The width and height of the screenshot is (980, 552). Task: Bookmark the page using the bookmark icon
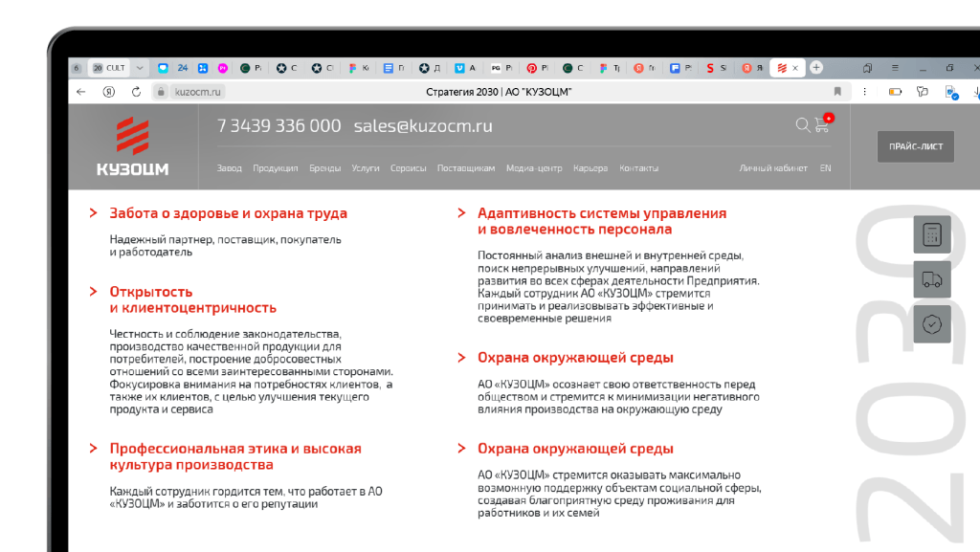click(x=837, y=92)
